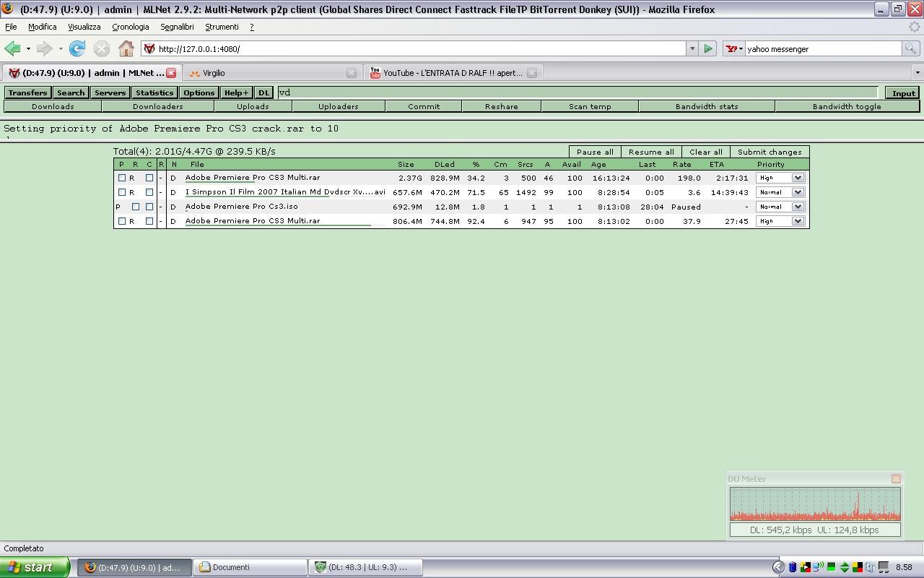Click the green up-down arrows tray icon
This screenshot has width=924, height=578.
tap(844, 567)
